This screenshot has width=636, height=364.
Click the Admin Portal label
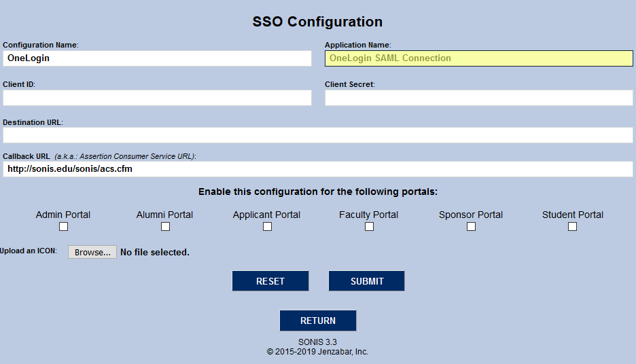click(63, 215)
